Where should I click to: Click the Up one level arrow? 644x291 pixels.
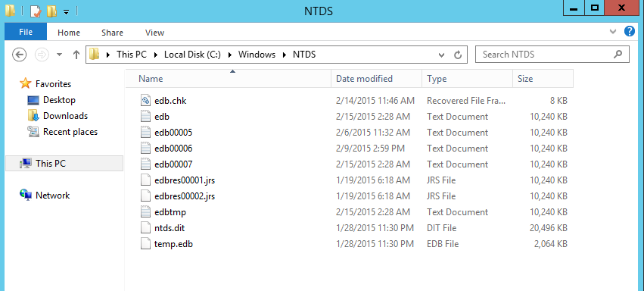76,55
